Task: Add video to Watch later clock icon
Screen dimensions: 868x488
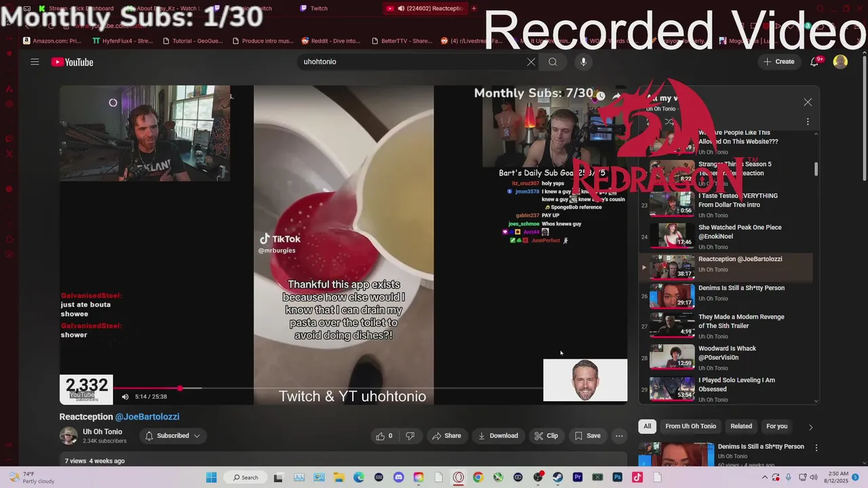Action: pos(600,96)
